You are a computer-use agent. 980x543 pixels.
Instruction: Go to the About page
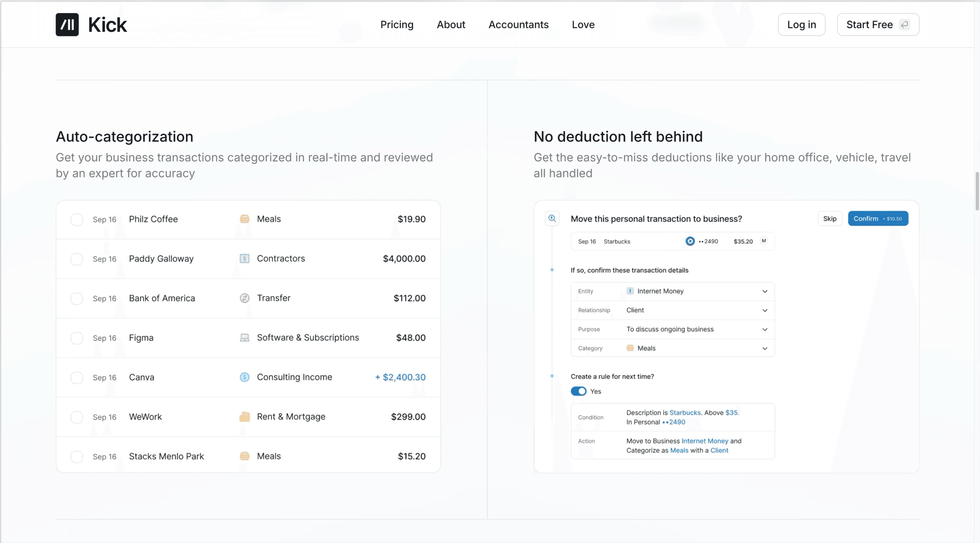451,25
